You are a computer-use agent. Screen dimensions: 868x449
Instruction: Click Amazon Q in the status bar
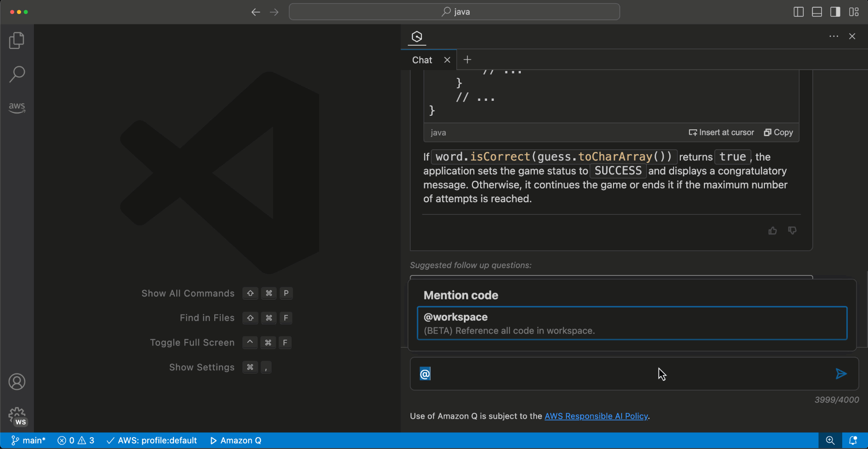pos(236,440)
